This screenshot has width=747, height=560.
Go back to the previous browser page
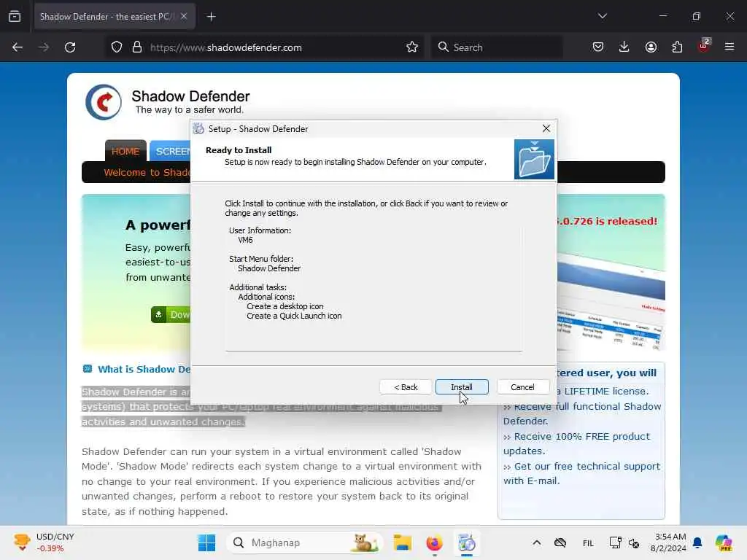coord(18,47)
